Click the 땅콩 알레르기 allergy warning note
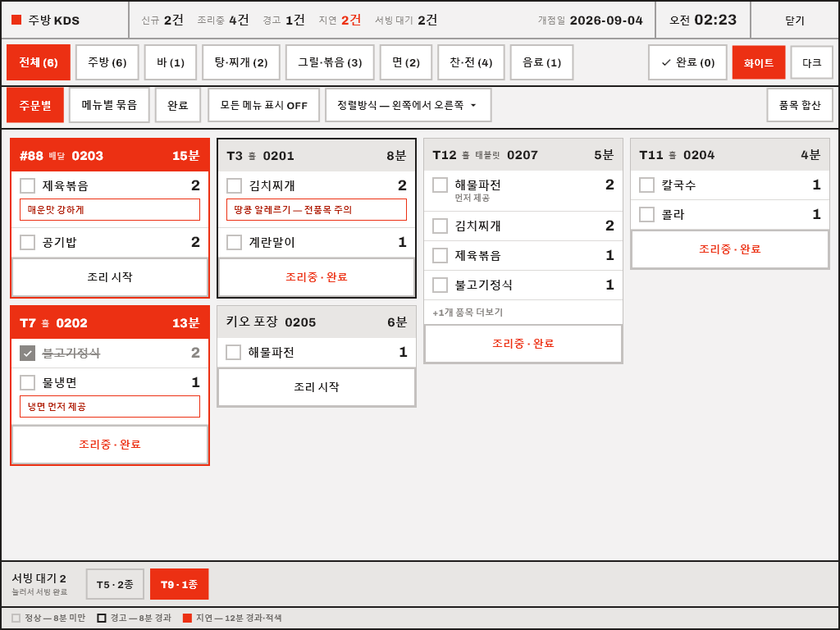 click(317, 210)
